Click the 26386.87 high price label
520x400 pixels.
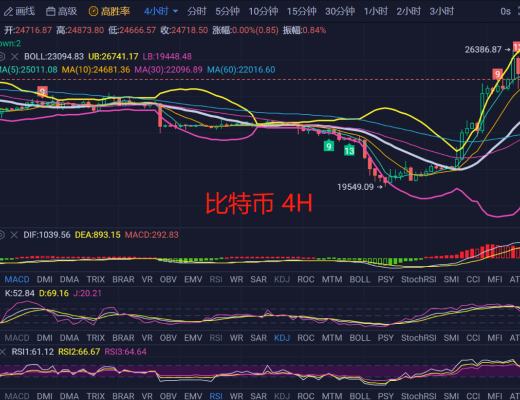pyautogui.click(x=483, y=50)
